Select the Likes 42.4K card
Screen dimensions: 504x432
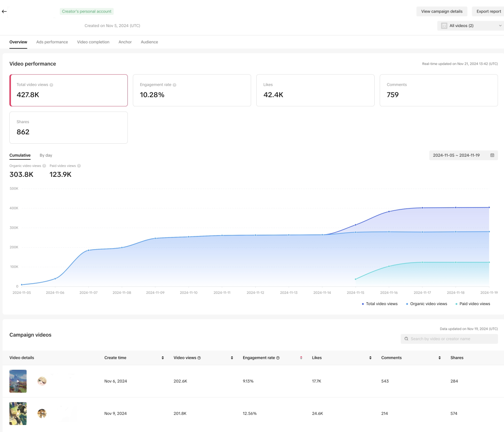click(x=315, y=91)
